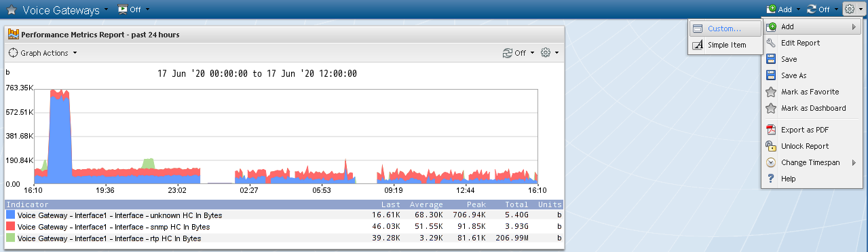Open the unknown HC In Bytes indicator link
The width and height of the screenshot is (868, 252).
coord(120,215)
